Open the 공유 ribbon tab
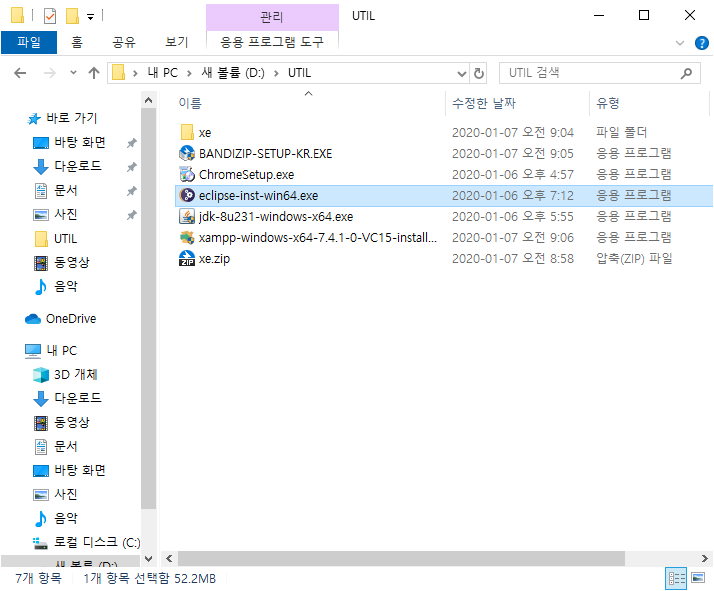714x591 pixels. tap(124, 42)
